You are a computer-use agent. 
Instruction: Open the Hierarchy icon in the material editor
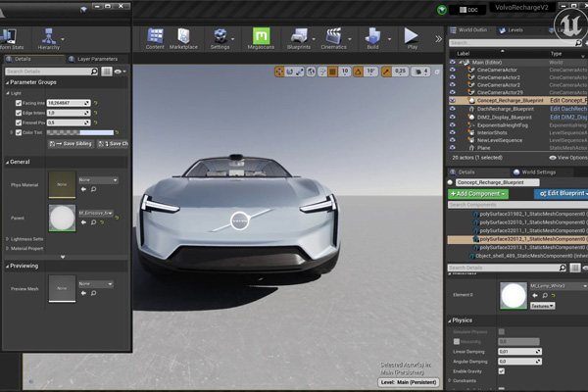(48, 37)
